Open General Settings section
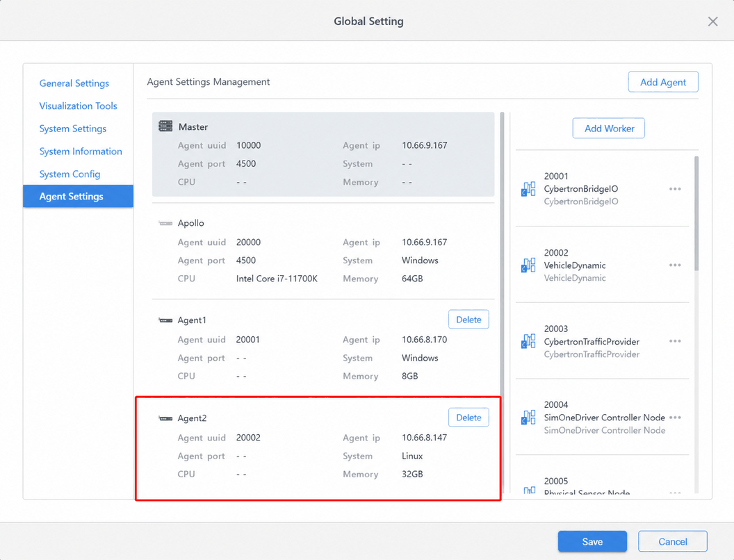 pyautogui.click(x=74, y=83)
